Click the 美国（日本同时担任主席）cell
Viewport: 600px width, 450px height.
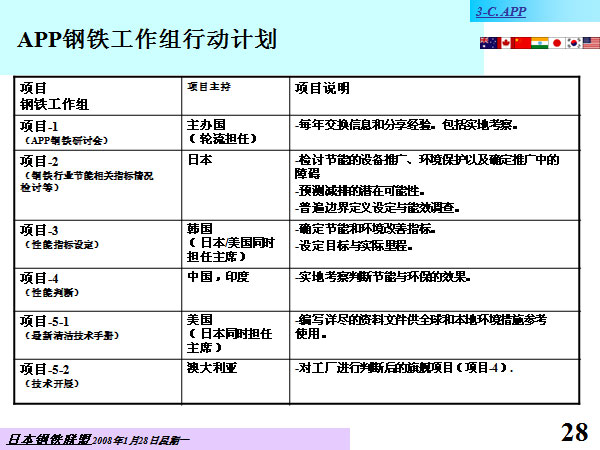click(x=236, y=335)
